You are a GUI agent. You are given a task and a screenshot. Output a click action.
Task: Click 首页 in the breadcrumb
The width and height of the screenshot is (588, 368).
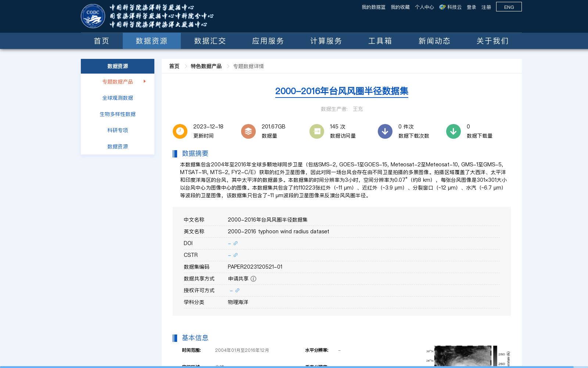click(174, 66)
